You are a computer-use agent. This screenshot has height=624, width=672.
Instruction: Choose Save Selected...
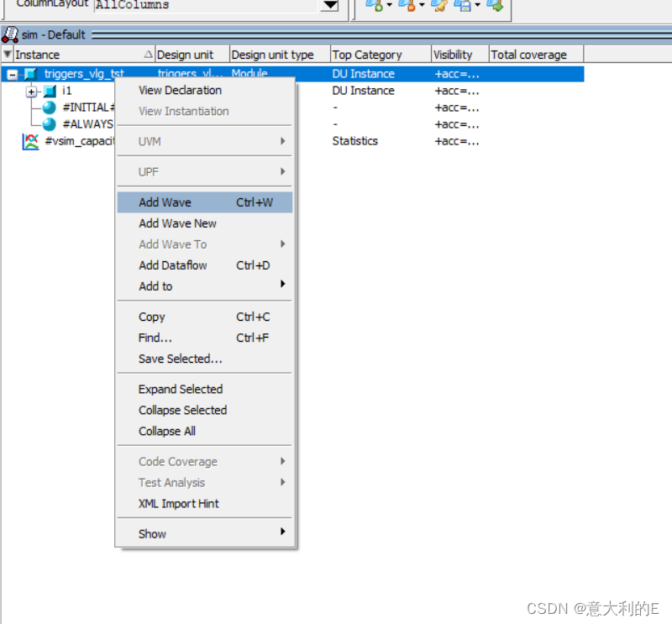[205, 359]
